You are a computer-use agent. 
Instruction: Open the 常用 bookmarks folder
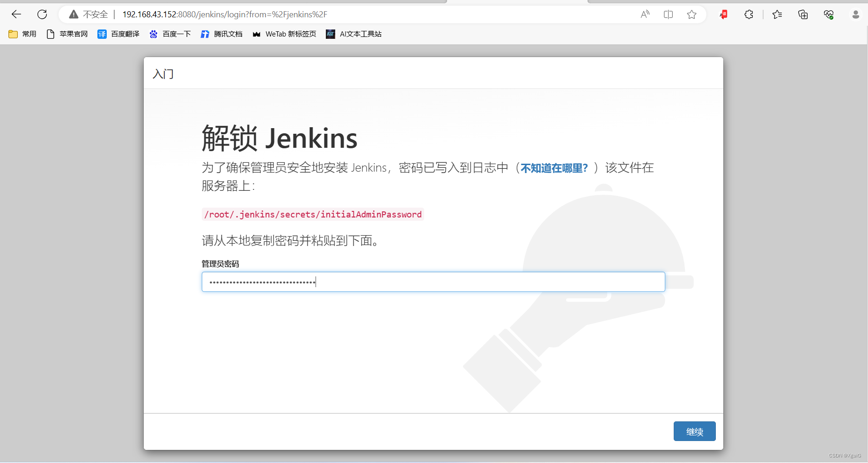pyautogui.click(x=22, y=34)
